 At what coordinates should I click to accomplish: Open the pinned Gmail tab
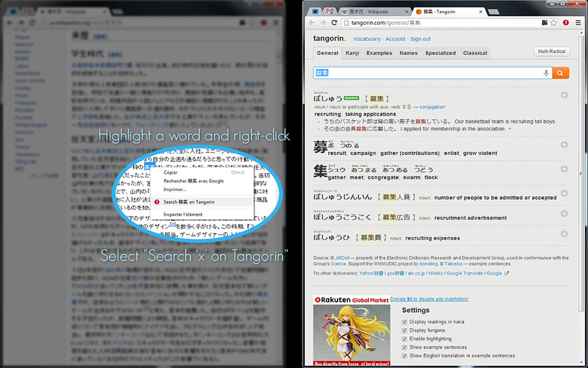click(329, 11)
